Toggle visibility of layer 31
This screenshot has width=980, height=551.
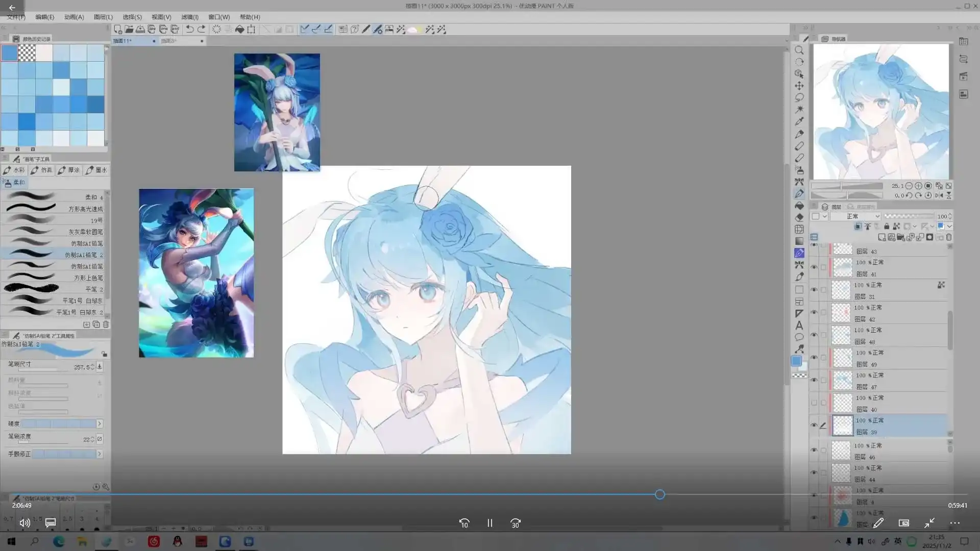(x=814, y=290)
